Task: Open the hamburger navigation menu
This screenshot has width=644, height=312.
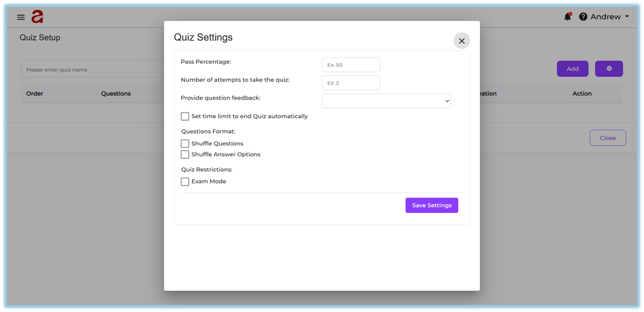Action: coord(21,17)
